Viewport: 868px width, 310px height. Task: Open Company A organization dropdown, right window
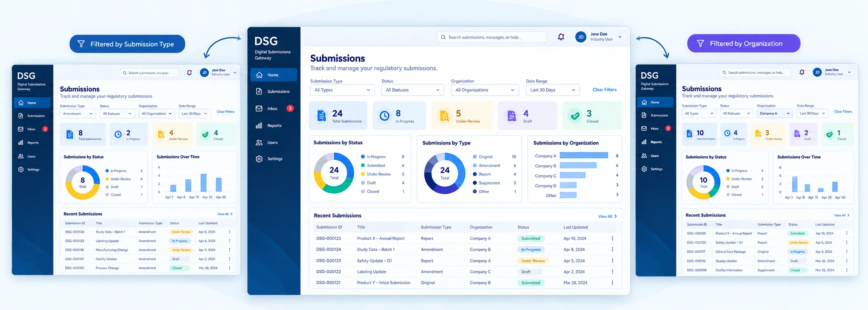point(775,113)
